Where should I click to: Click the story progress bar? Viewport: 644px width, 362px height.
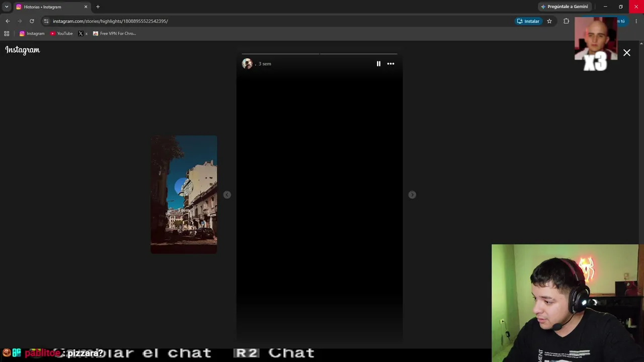[319, 53]
